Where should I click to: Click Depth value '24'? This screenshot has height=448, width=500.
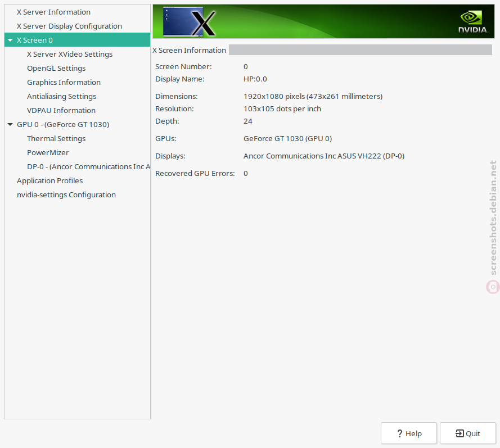[248, 121]
